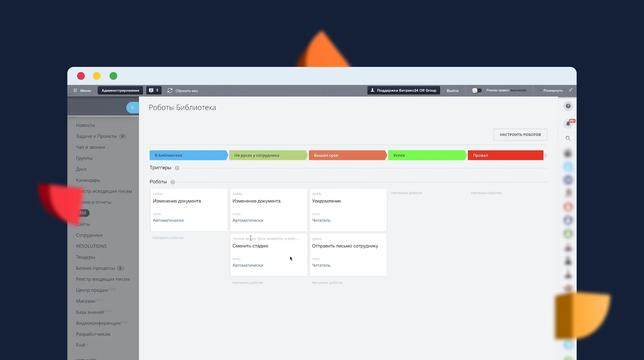Click the Выйти logout link

pyautogui.click(x=452, y=91)
